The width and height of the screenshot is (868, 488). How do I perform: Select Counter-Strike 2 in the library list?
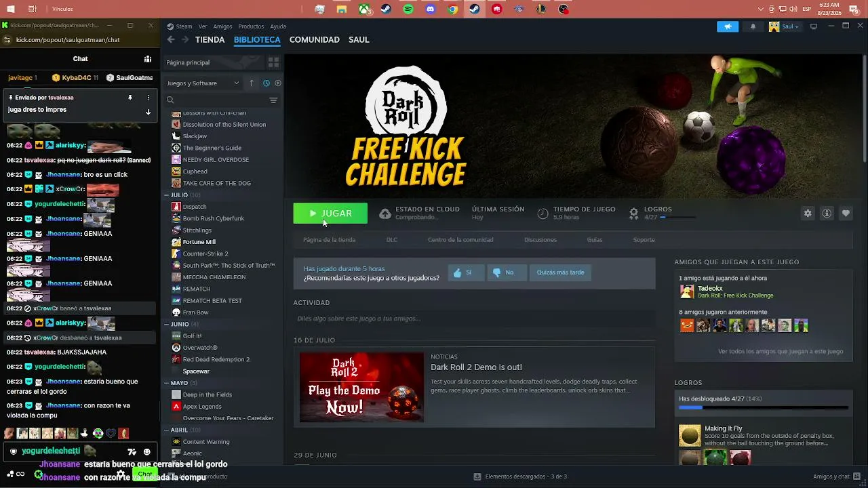click(x=205, y=253)
